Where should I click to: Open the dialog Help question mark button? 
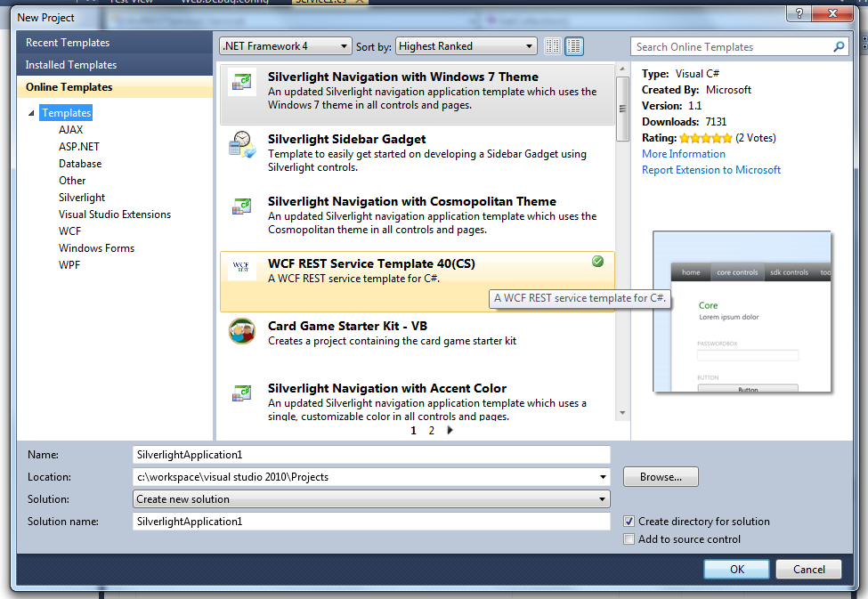click(799, 13)
